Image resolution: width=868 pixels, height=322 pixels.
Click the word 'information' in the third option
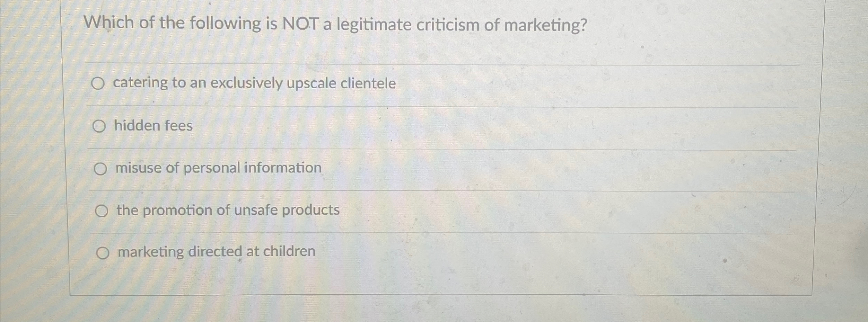[283, 168]
